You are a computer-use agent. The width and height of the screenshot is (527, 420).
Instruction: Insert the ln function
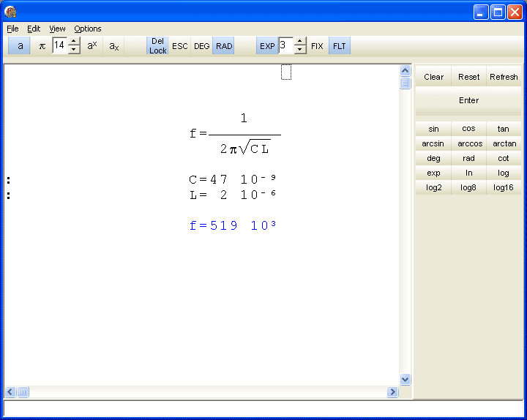tap(468, 173)
